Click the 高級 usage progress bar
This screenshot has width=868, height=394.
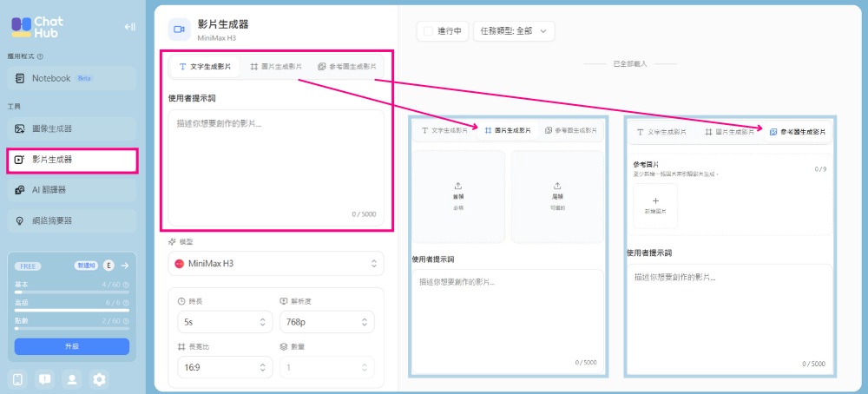point(72,310)
